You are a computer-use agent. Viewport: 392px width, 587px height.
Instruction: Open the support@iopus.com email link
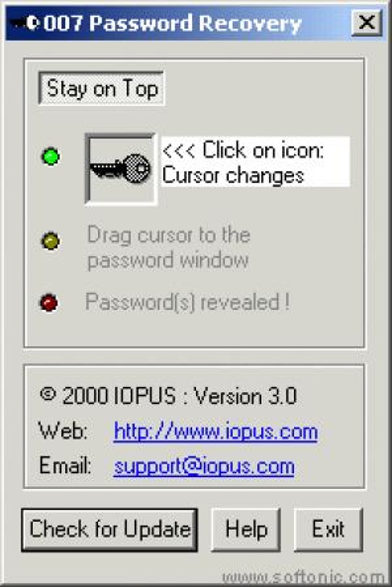pos(204,466)
